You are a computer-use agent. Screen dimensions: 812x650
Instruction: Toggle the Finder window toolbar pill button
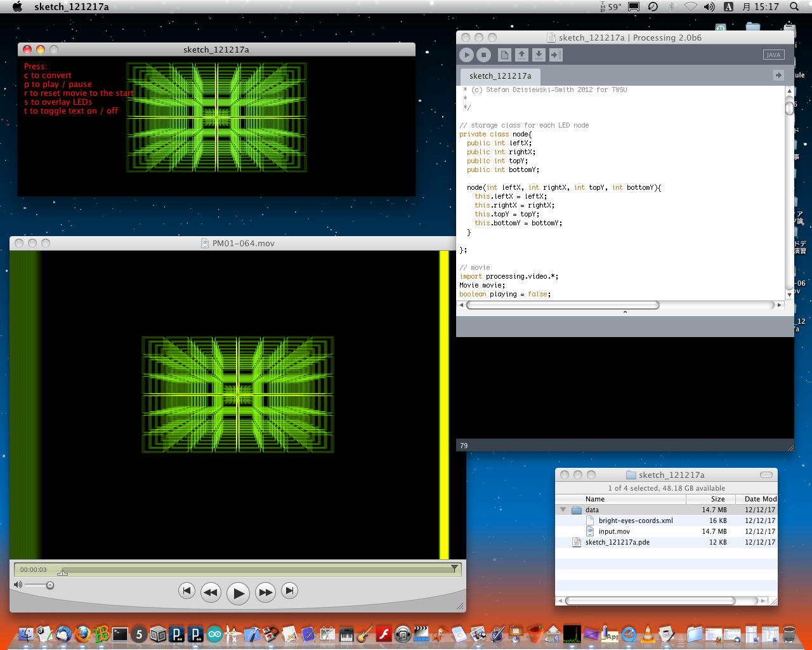click(x=766, y=475)
